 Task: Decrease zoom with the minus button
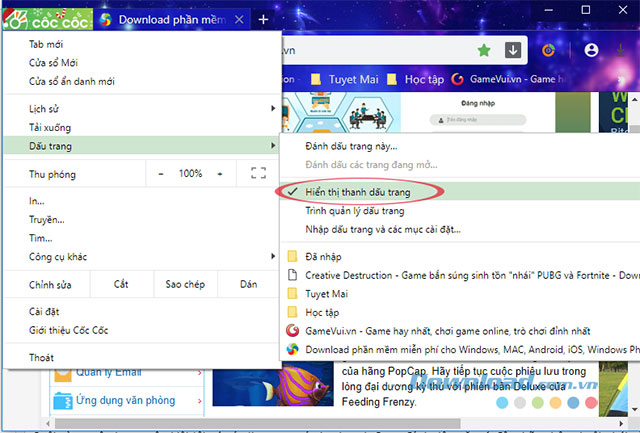[x=162, y=173]
